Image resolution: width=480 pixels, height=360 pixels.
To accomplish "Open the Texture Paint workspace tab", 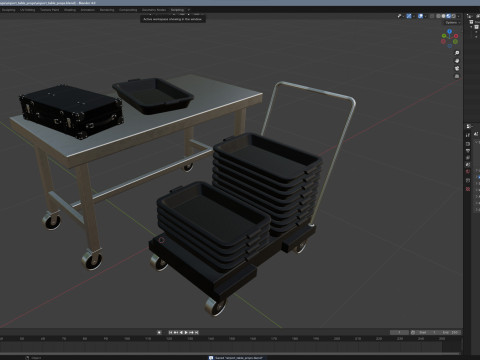I will [50, 10].
